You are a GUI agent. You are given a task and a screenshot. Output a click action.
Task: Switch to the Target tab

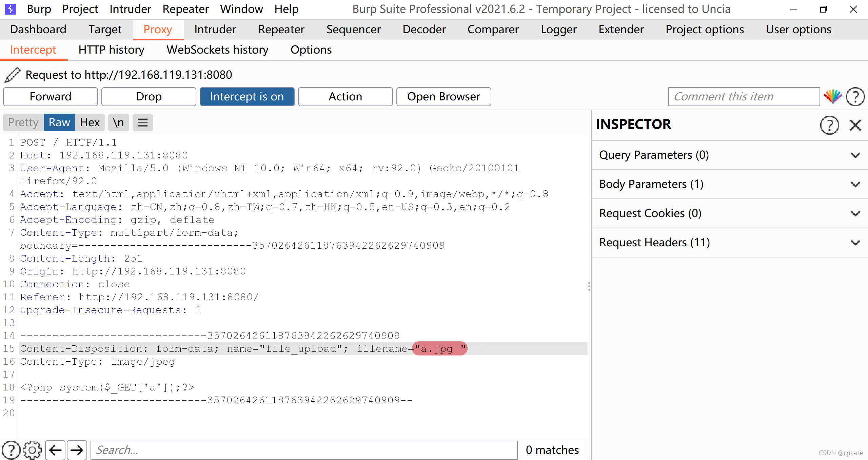(105, 30)
